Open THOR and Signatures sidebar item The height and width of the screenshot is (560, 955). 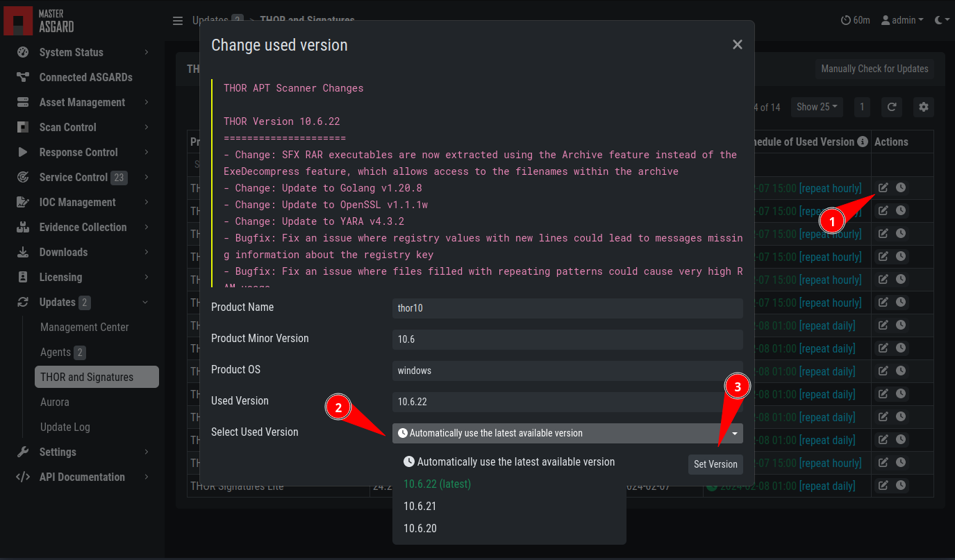[x=96, y=377]
